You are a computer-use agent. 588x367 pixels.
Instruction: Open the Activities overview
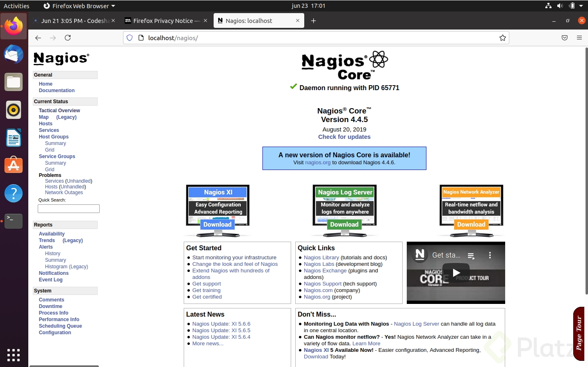16,6
